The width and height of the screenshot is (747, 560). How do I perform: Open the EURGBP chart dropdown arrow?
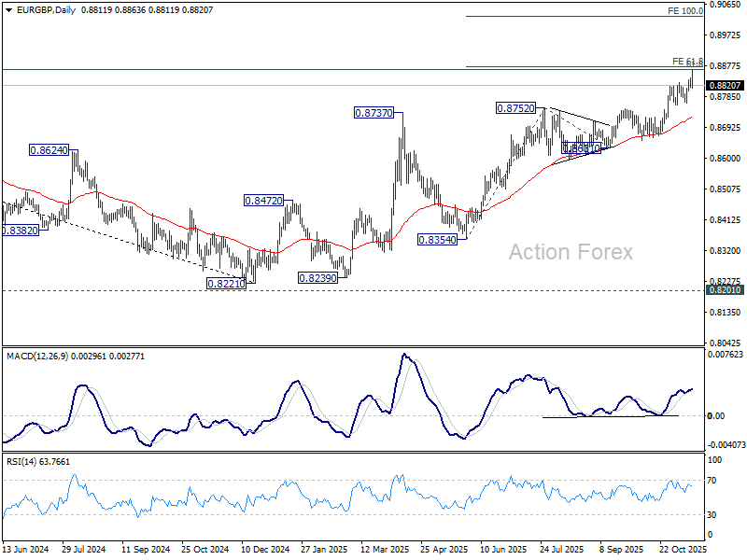coord(9,10)
